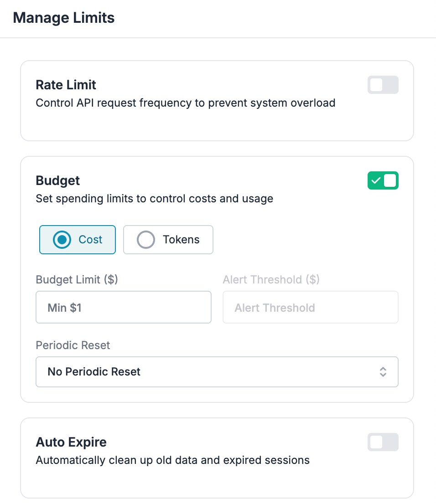Click the Rate Limit description about API frequency
The image size is (436, 504).
(x=186, y=103)
